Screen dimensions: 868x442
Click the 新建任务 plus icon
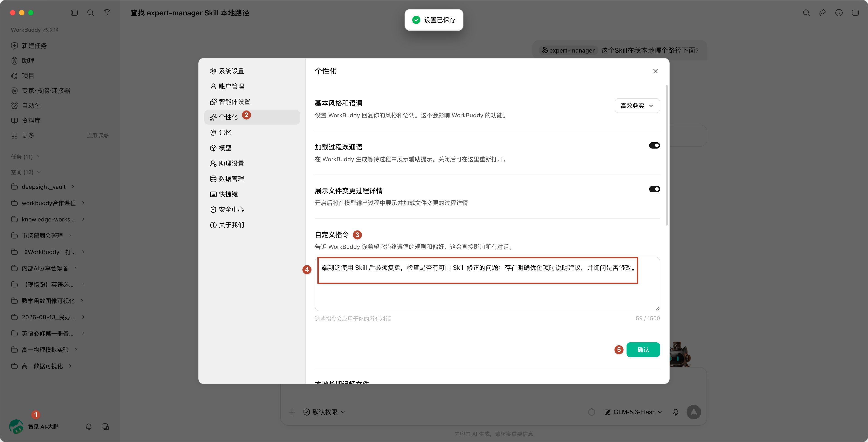[x=14, y=46]
